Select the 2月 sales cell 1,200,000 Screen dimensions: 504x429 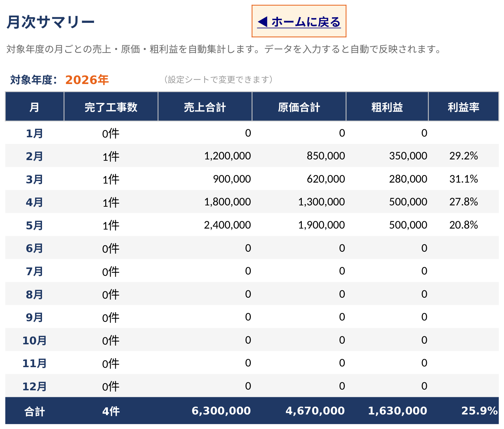tap(227, 156)
